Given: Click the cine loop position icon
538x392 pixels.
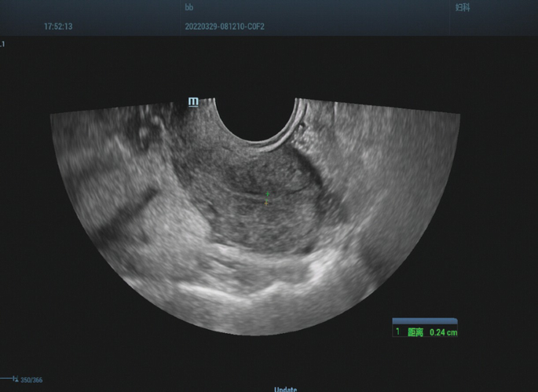Looking at the screenshot, I should [x=15, y=379].
